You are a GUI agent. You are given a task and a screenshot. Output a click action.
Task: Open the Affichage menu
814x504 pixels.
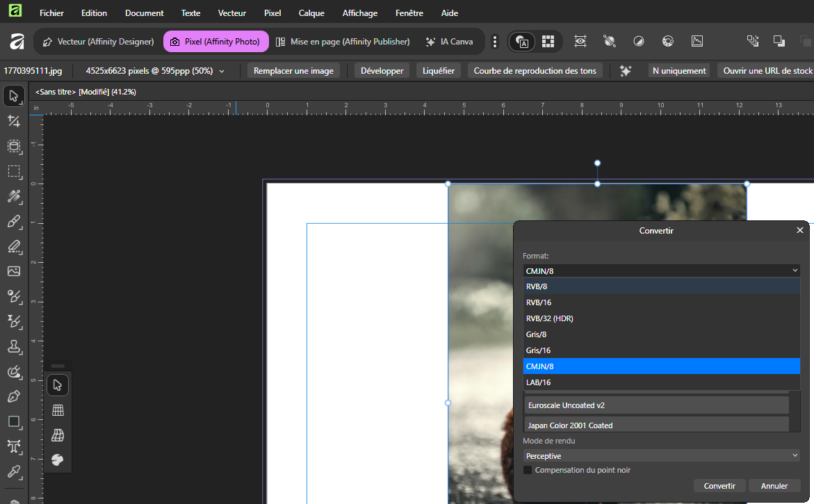point(360,13)
